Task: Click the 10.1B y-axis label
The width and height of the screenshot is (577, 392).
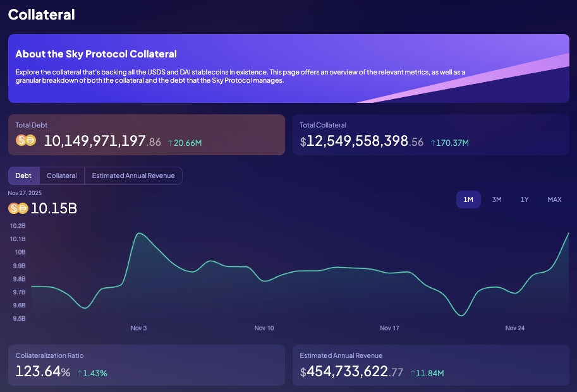Action: point(18,239)
